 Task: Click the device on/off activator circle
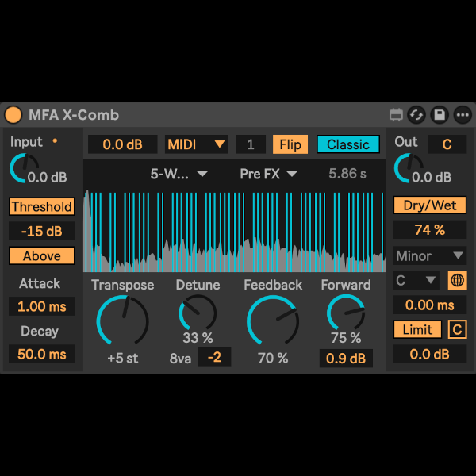13,115
